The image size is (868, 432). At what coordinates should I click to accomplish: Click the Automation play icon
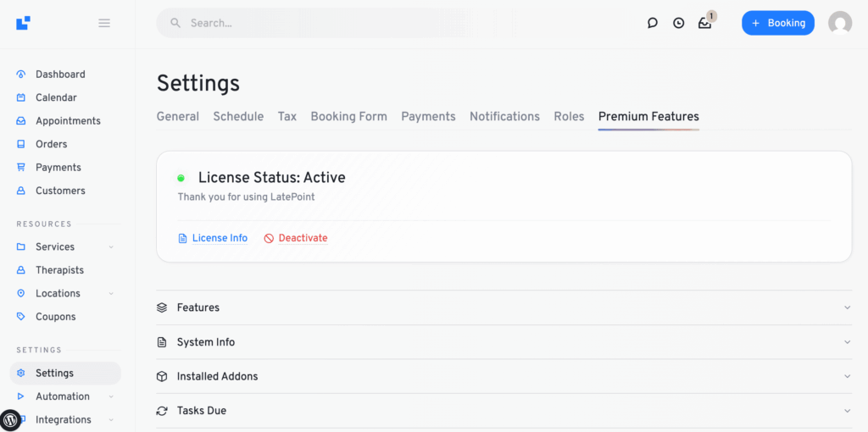click(21, 396)
